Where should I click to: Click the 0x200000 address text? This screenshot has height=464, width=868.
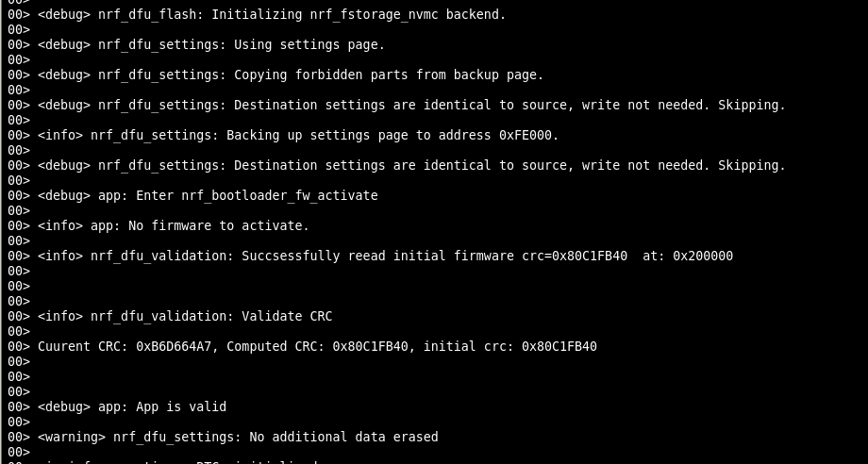(703, 257)
